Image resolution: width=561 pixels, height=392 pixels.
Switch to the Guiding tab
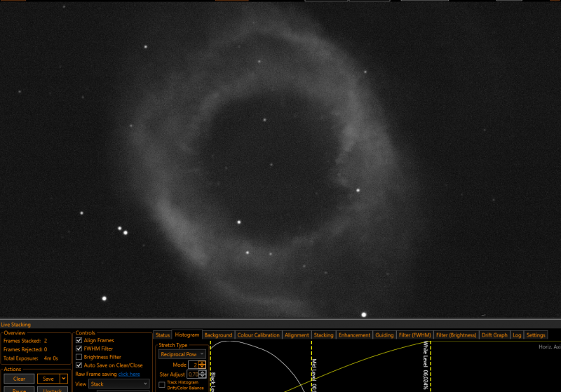[x=384, y=335]
